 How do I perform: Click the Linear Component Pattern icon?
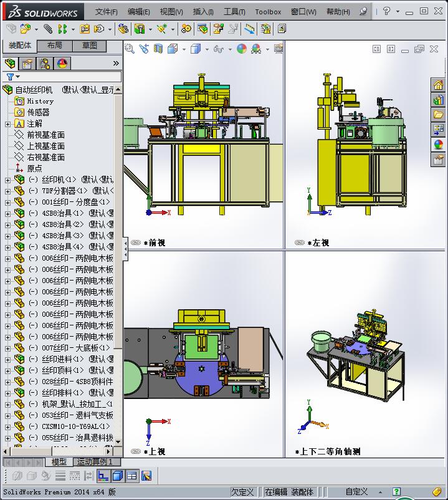tap(62, 29)
